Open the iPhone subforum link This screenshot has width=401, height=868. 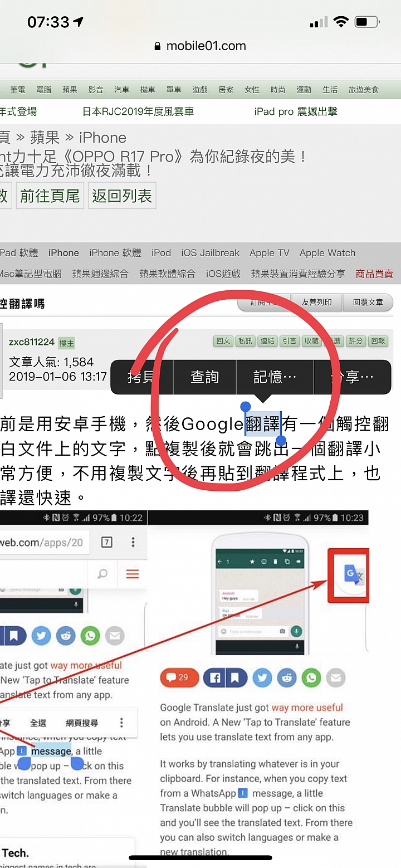click(63, 253)
